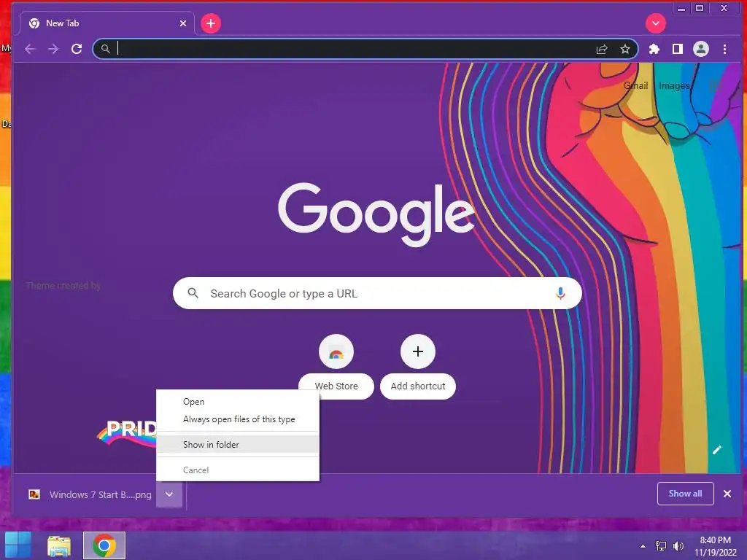This screenshot has height=560, width=747.
Task: Close the New Tab tab
Action: tap(183, 23)
